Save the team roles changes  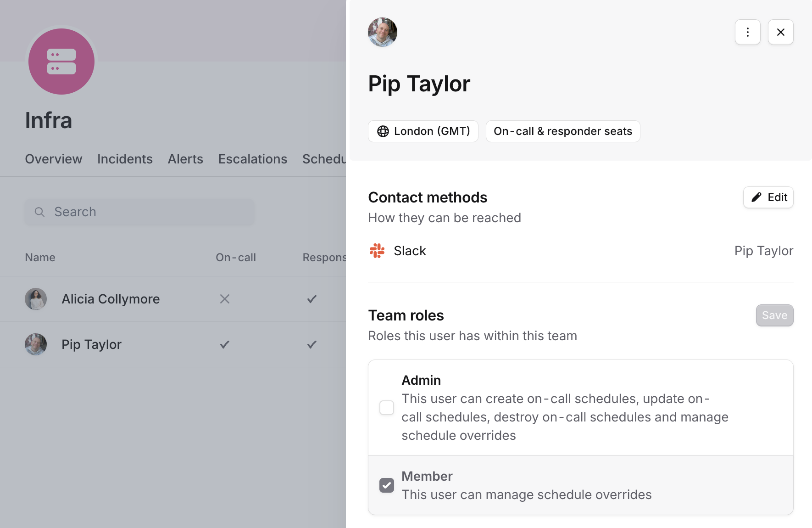[x=774, y=315]
